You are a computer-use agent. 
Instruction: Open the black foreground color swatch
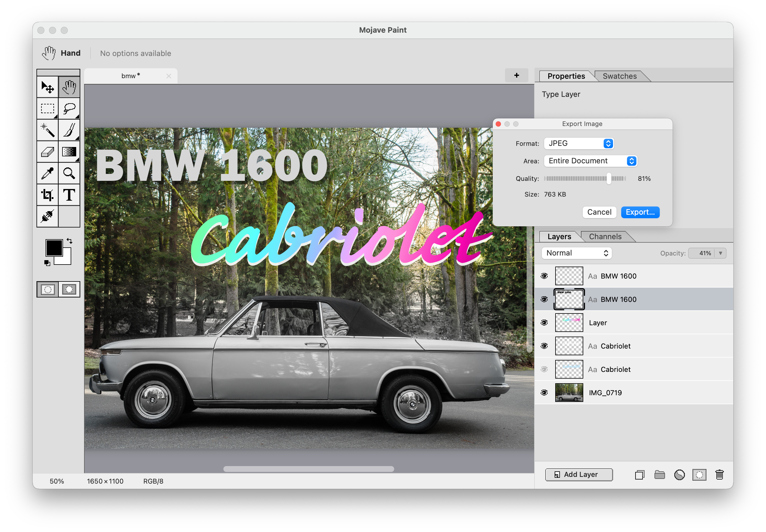click(53, 248)
